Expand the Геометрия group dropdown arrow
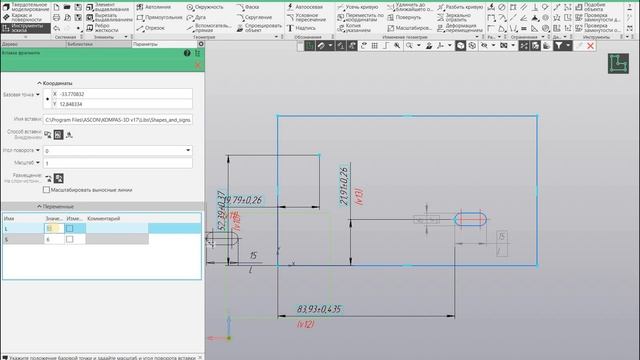This screenshot has height=360, width=640. pyautogui.click(x=276, y=37)
